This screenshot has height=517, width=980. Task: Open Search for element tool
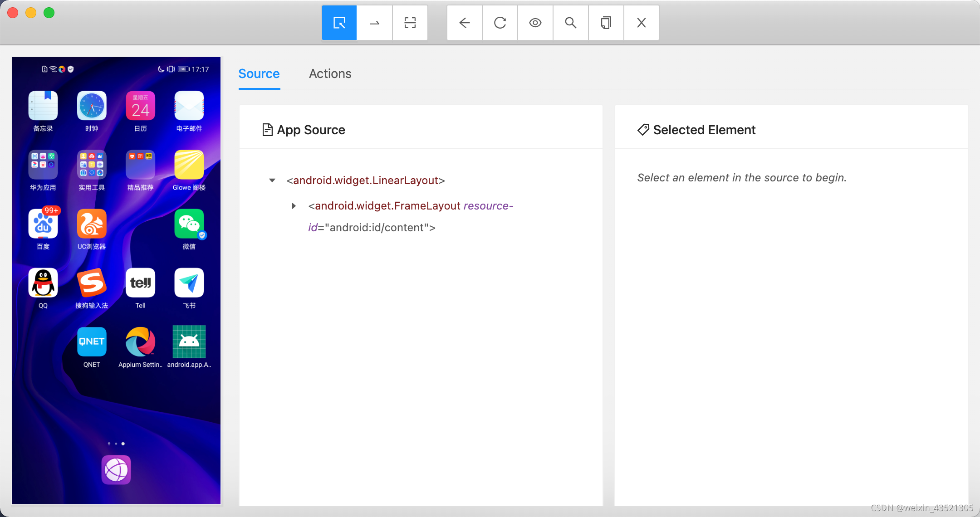click(x=571, y=23)
